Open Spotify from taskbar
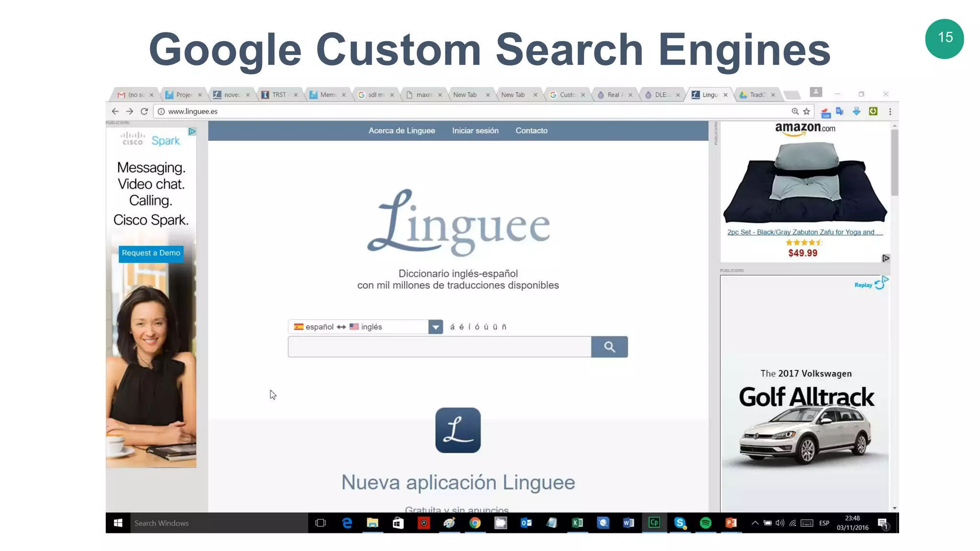This screenshot has height=551, width=980. (705, 523)
